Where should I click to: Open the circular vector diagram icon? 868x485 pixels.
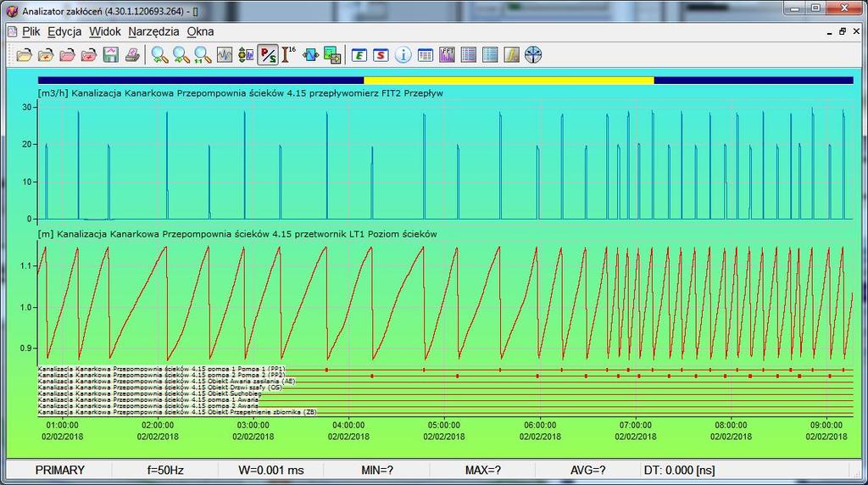click(533, 55)
